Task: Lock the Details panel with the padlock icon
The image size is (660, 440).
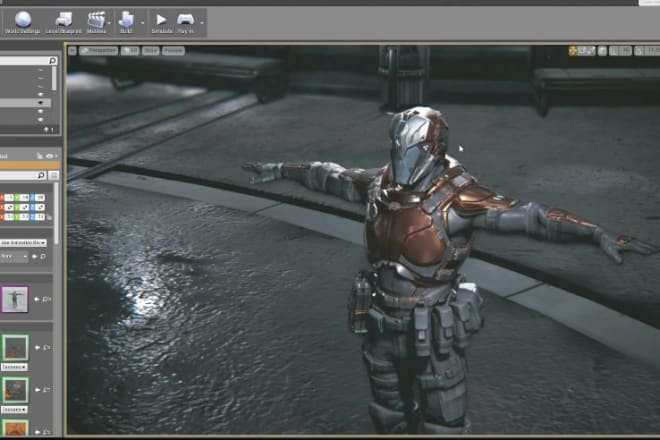Action: [40, 156]
